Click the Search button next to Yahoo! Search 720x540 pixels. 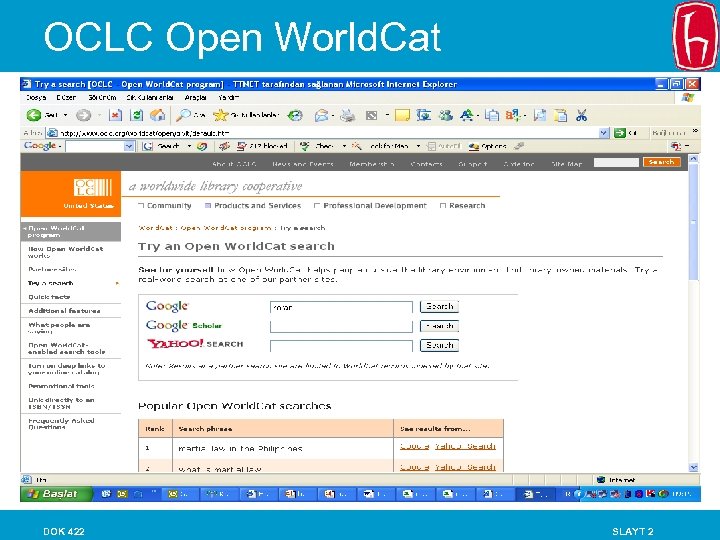[x=439, y=345]
